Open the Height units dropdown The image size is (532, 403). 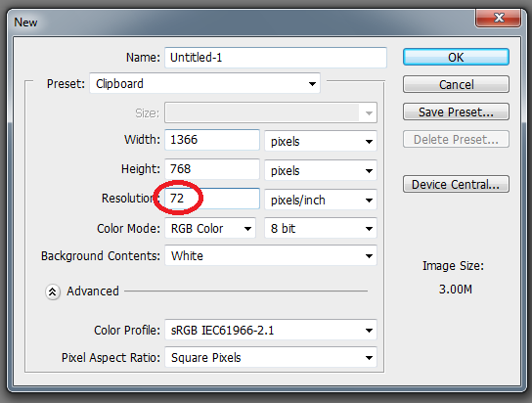click(x=321, y=170)
